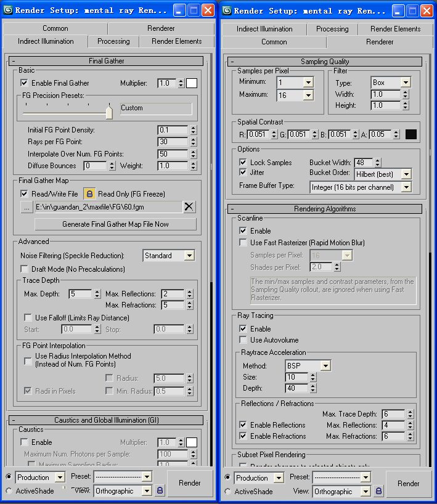This screenshot has height=504, width=437.
Task: Click the Rays per FG Point spinner
Action: [194, 142]
